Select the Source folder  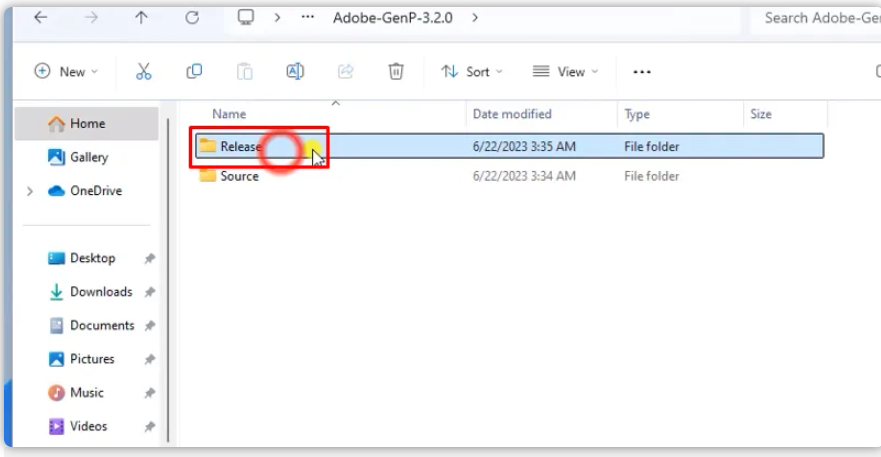(239, 177)
